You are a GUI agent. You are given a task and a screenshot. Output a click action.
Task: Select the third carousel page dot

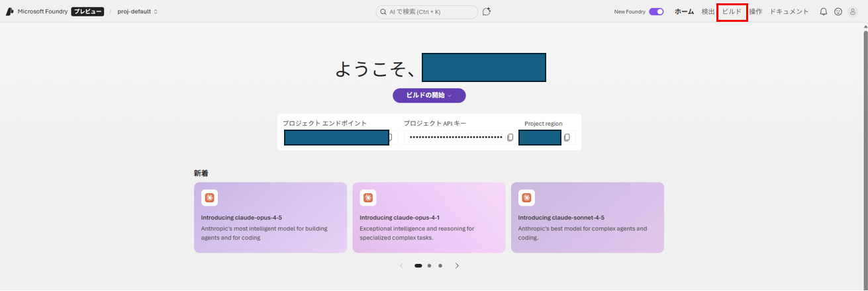pyautogui.click(x=440, y=266)
